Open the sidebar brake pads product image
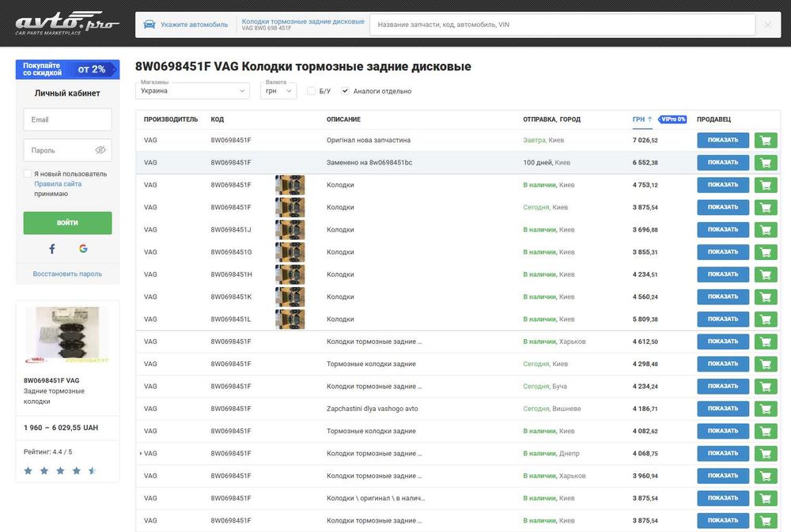 coord(67,335)
